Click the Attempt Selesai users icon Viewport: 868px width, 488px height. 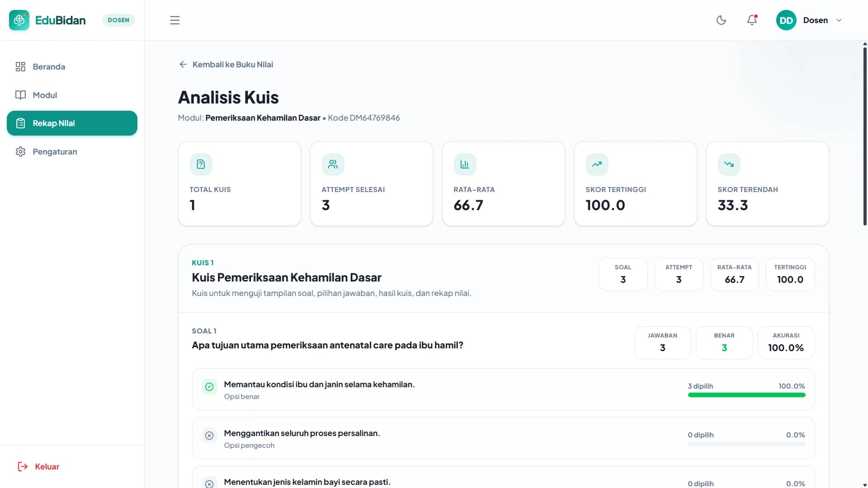[333, 164]
